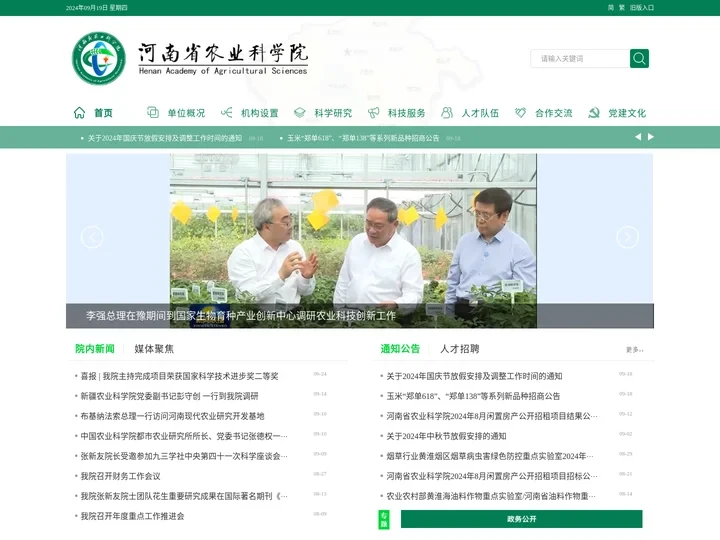The height and width of the screenshot is (540, 720).
Task: Open the 党建文化 menu
Action: [627, 113]
